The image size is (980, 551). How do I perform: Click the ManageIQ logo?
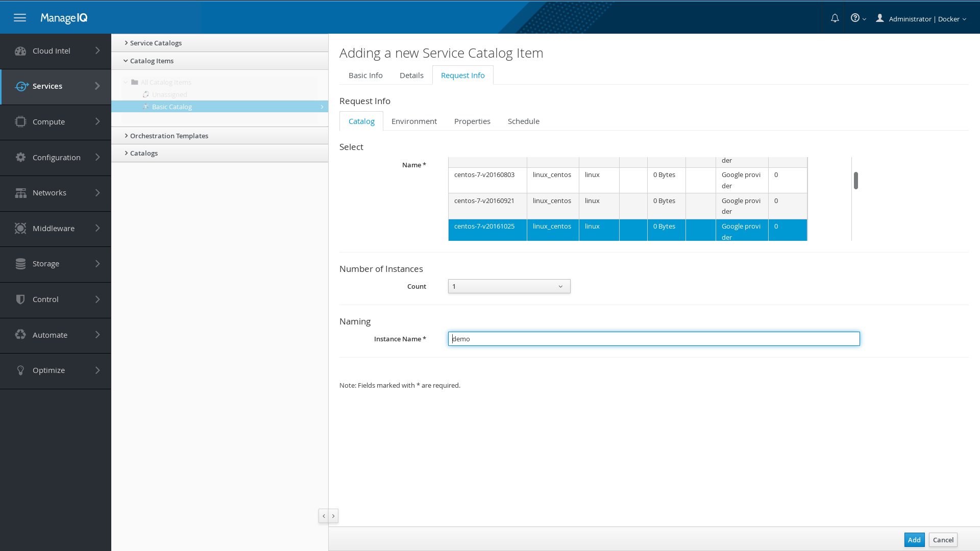click(64, 18)
